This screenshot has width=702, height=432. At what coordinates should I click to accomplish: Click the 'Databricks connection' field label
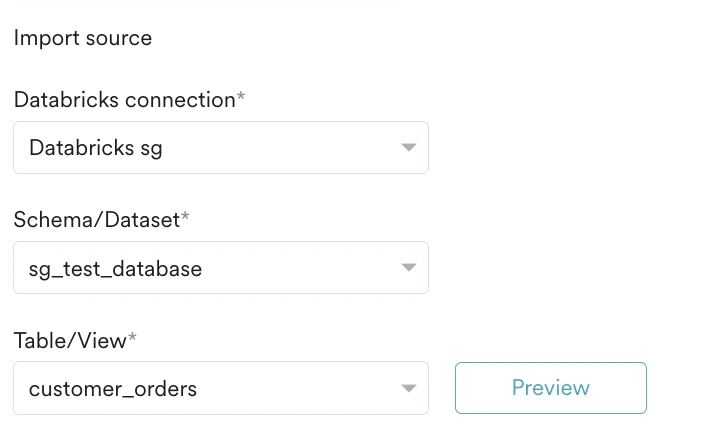pyautogui.click(x=123, y=100)
